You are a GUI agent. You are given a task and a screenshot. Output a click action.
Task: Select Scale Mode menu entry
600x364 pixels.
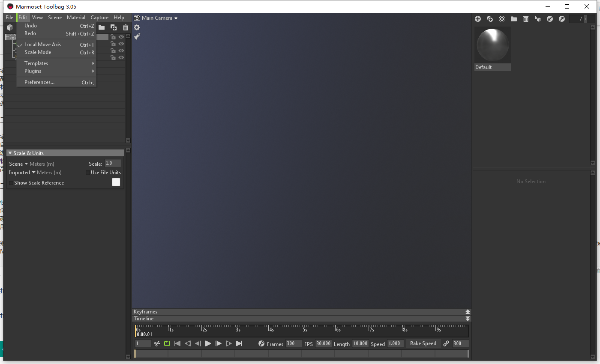point(56,52)
